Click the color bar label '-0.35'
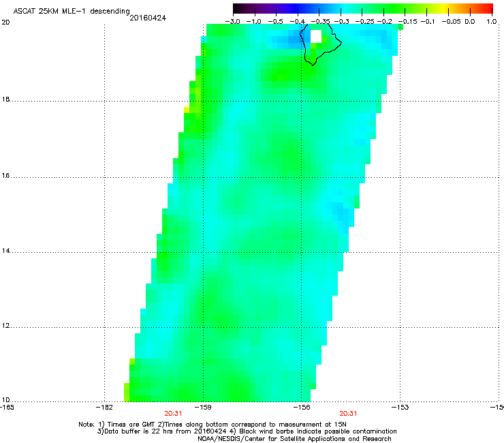This screenshot has width=504, height=443. point(320,22)
